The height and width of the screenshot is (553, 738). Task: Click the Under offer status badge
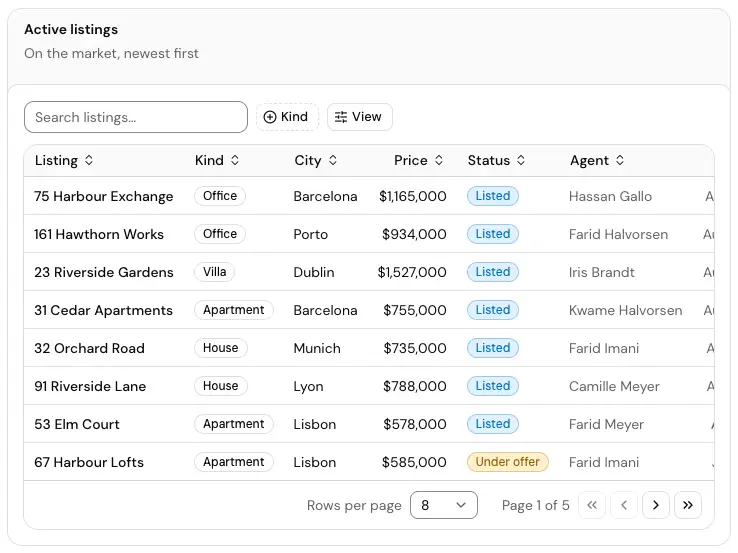click(x=507, y=462)
